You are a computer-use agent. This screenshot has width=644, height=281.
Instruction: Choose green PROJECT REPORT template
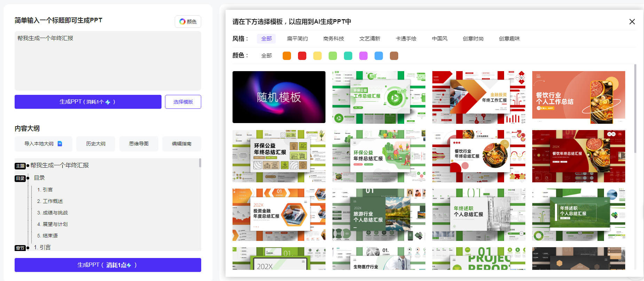(479, 258)
